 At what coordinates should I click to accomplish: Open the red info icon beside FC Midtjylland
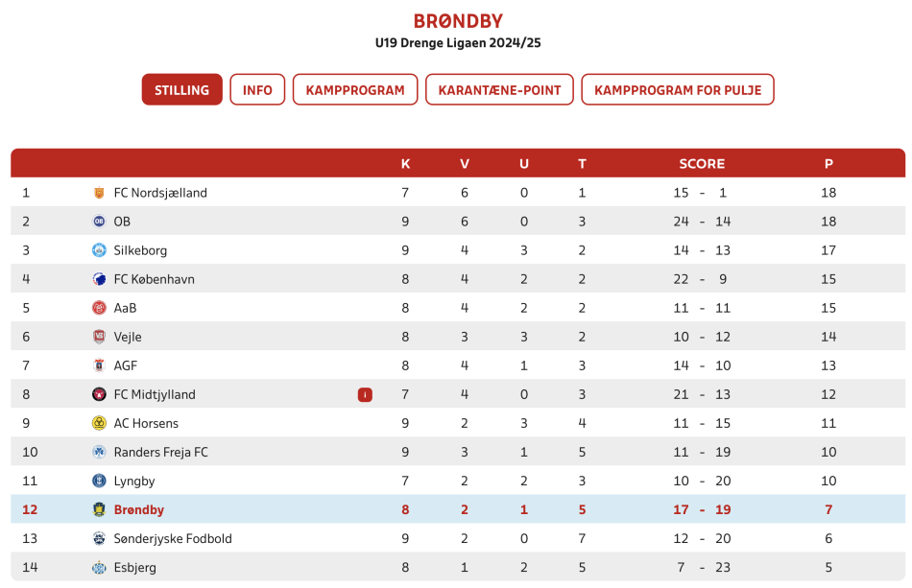pos(365,395)
